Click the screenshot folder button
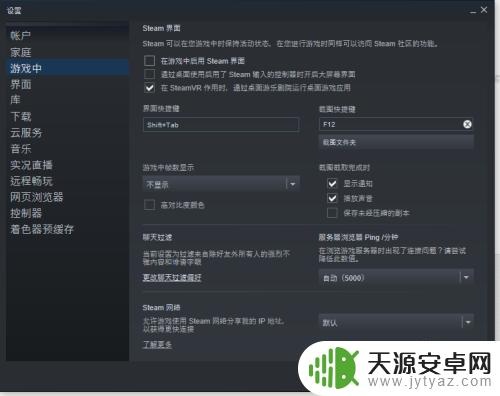This screenshot has width=500, height=396. (x=396, y=143)
